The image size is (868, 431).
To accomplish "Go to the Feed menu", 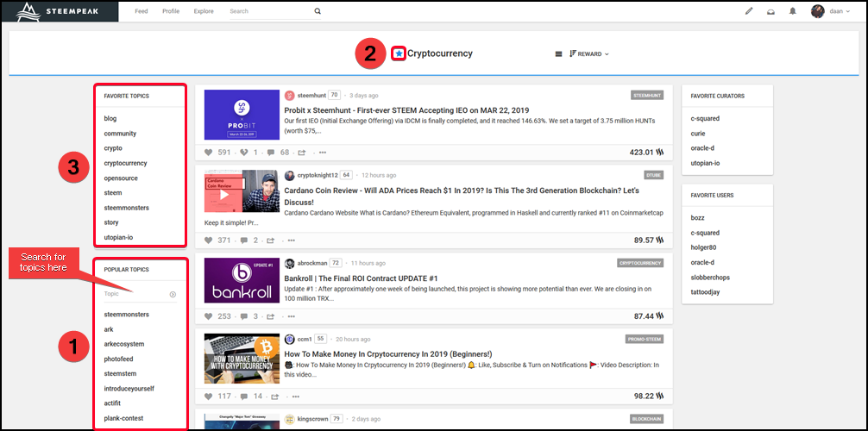I will (142, 11).
